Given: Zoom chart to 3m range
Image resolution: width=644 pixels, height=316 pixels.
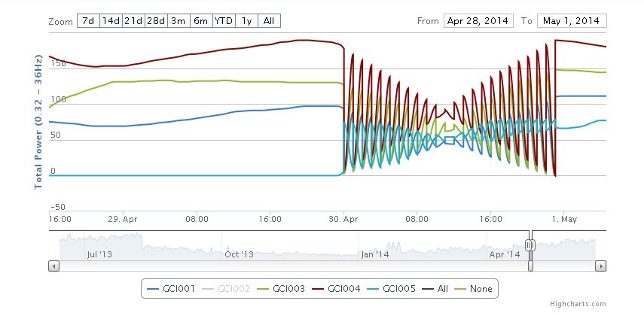Looking at the screenshot, I should [x=179, y=21].
